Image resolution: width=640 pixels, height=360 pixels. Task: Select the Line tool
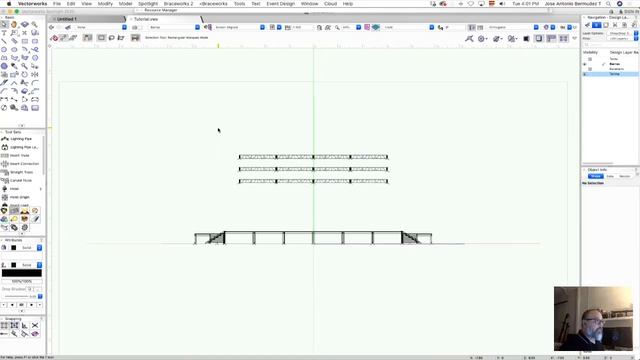pyautogui.click(x=4, y=41)
